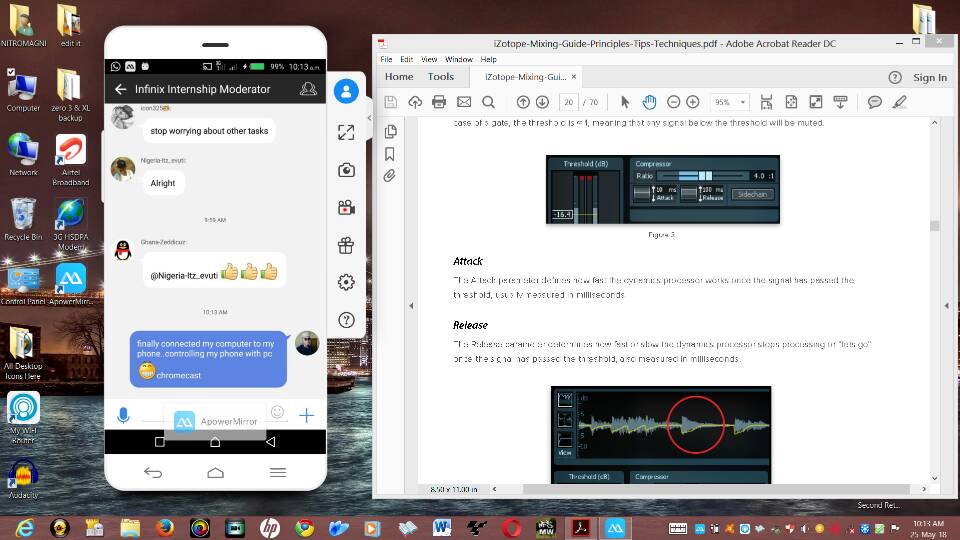
Task: Click ApowerMirror screen record video icon
Action: (347, 208)
